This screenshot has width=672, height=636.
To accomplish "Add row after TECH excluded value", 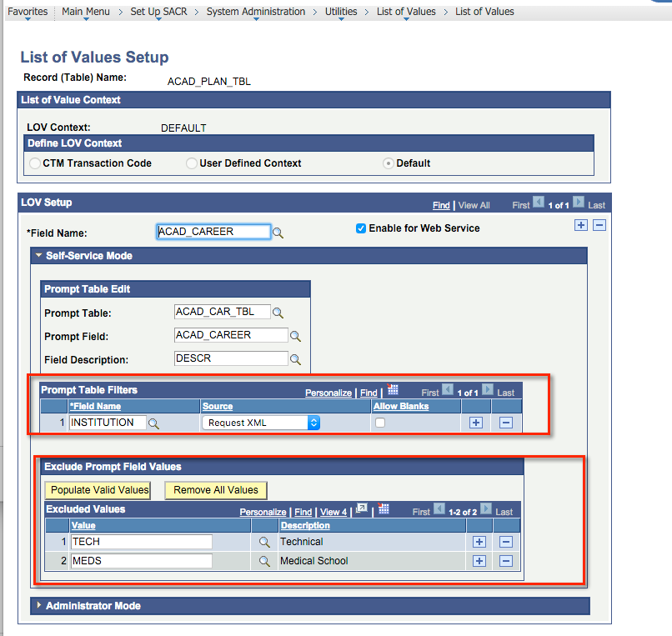I will point(479,542).
